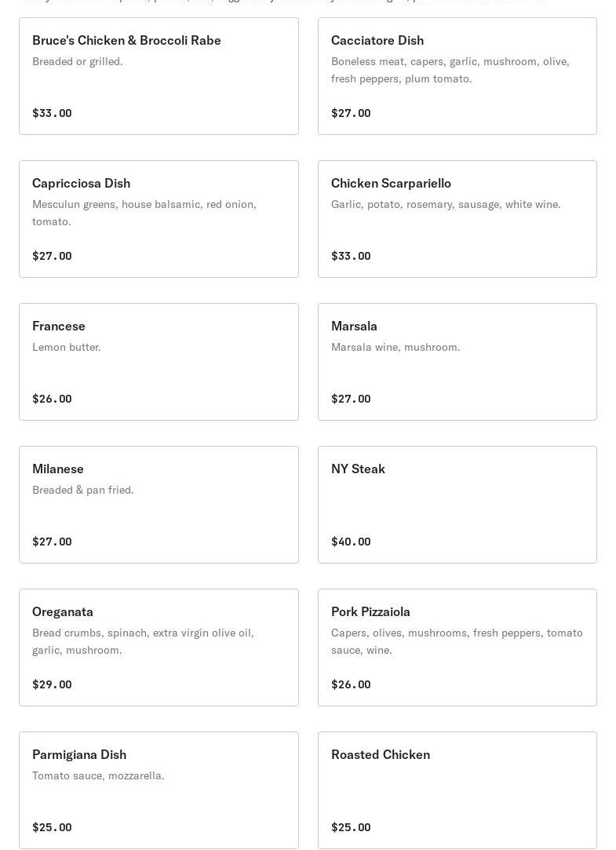The height and width of the screenshot is (850, 616).
Task: Click "Breaded & pan fried" Milanese description
Action: tap(83, 490)
